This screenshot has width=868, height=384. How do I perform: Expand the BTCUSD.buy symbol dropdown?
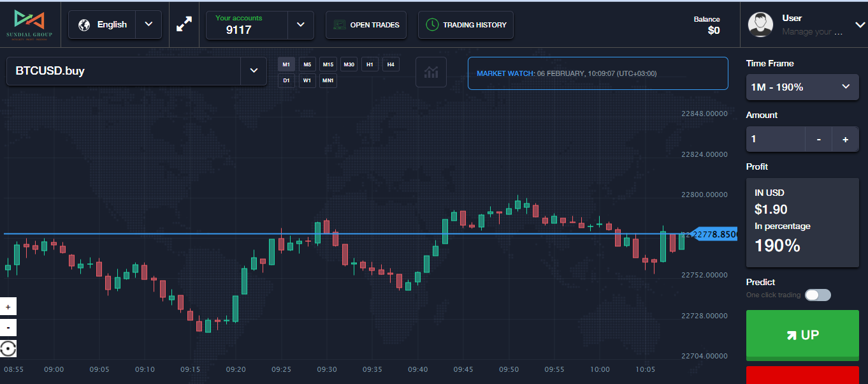pyautogui.click(x=253, y=71)
